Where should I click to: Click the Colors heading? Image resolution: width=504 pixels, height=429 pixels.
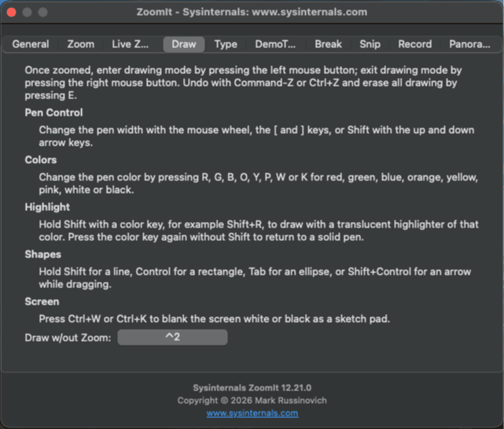[x=41, y=160]
